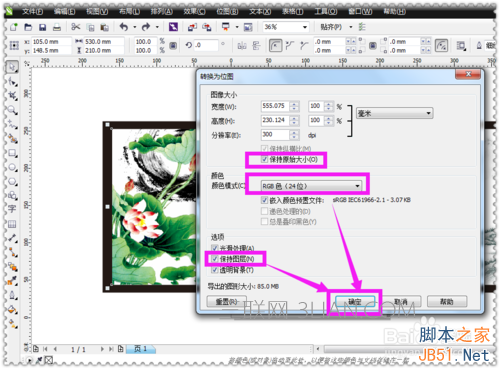The width and height of the screenshot is (500, 369).
Task: Toggle the lock ratio button beside scale percentages
Action: click(x=173, y=45)
